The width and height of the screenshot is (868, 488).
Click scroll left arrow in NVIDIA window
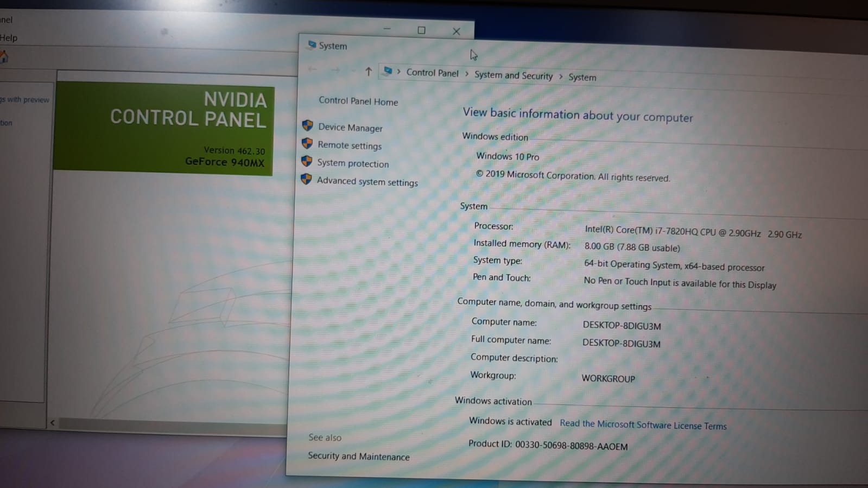pos(53,422)
